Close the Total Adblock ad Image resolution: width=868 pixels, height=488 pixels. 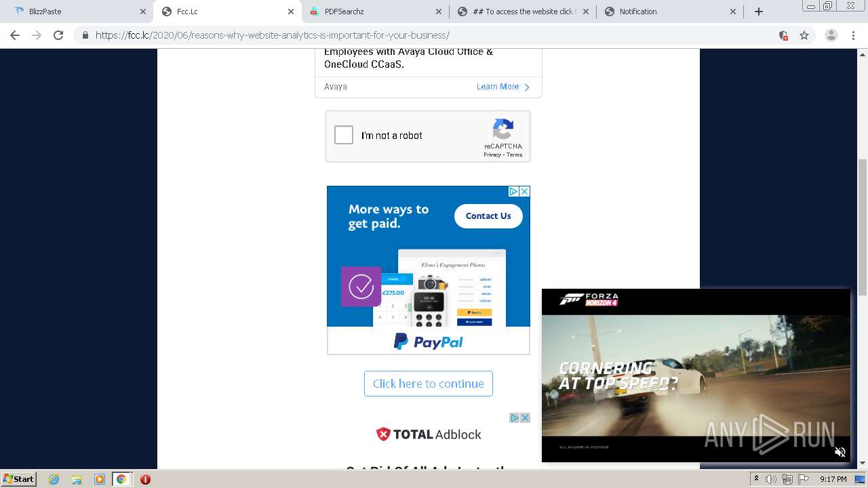(525, 418)
